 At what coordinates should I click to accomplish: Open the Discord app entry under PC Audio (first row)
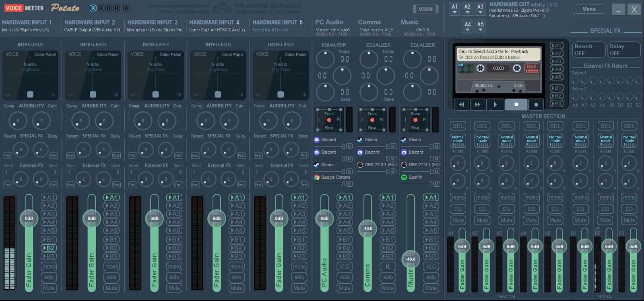coord(325,140)
